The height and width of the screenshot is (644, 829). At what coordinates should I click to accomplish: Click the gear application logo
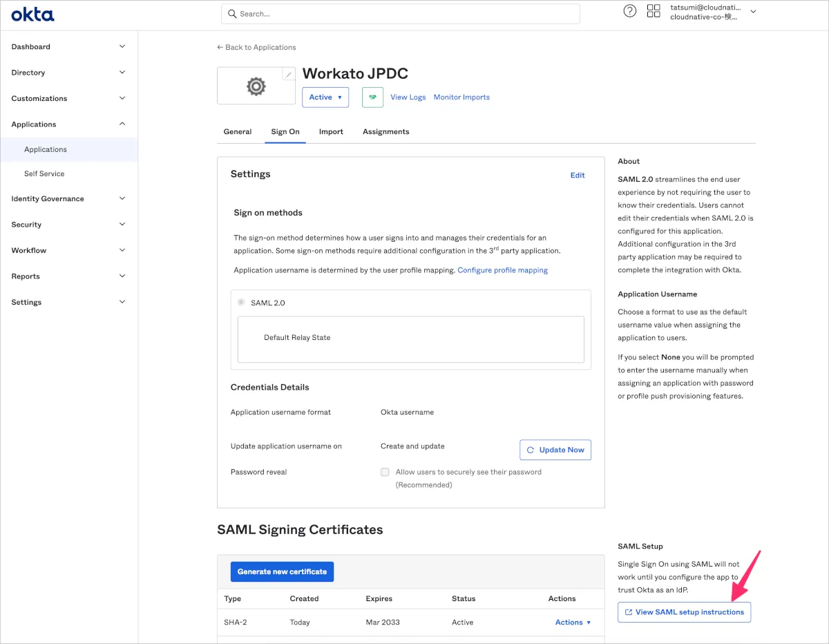click(x=256, y=86)
